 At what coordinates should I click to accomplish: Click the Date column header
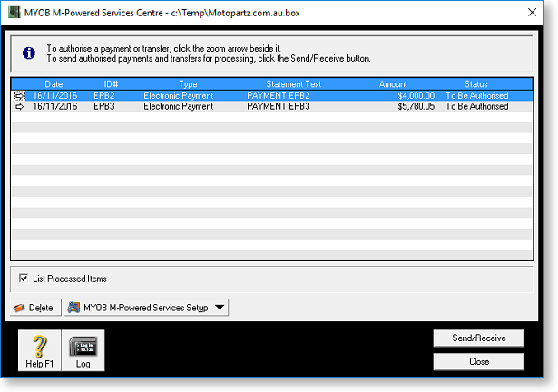(54, 84)
